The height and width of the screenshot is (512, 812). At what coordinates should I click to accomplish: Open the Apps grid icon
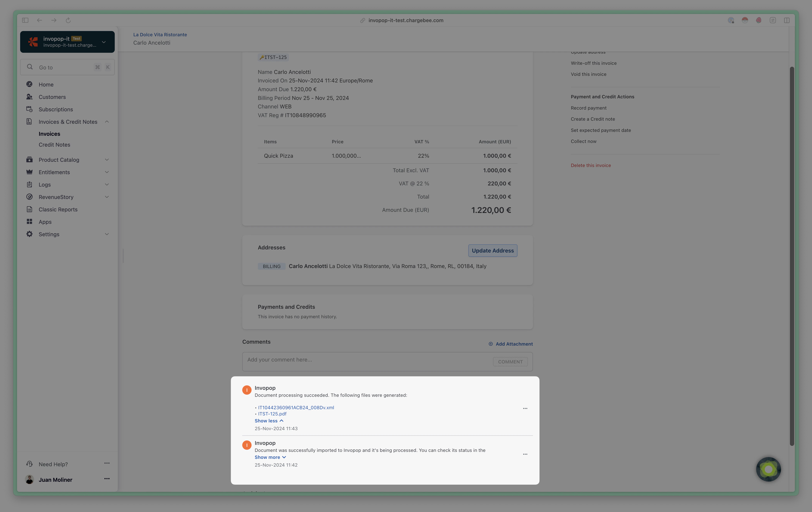(30, 222)
